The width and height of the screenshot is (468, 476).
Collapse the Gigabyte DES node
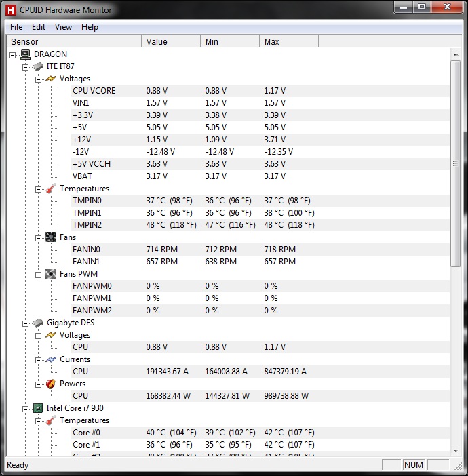tap(26, 323)
